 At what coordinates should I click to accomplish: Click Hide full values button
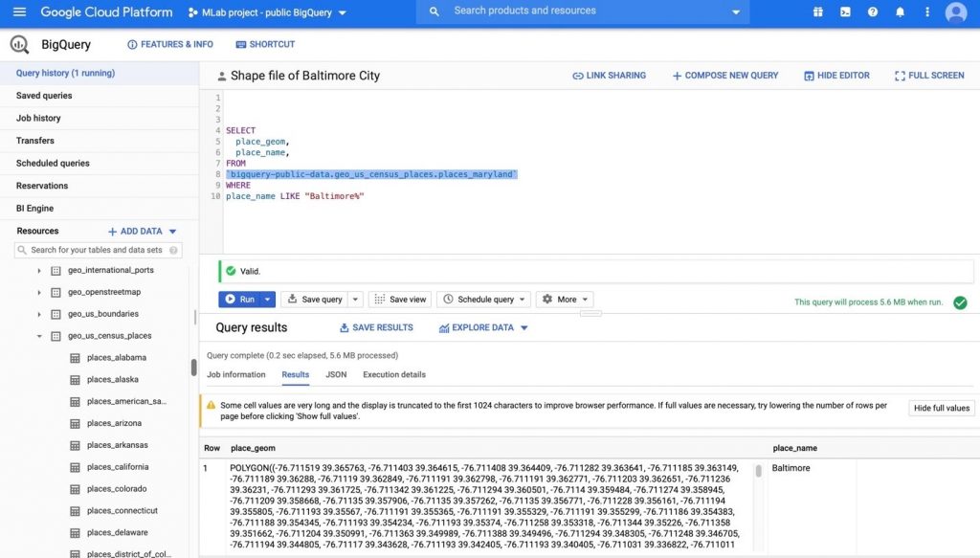click(x=942, y=408)
